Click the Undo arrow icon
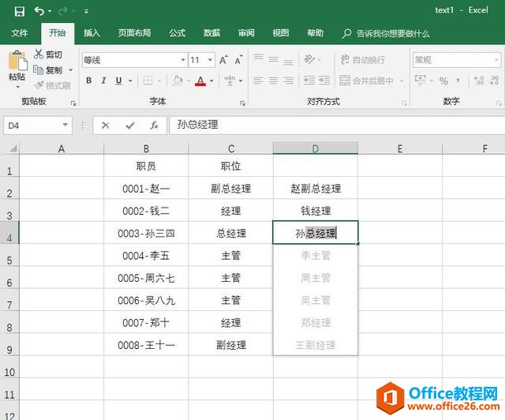Viewport: 505px width, 420px height. 39,11
